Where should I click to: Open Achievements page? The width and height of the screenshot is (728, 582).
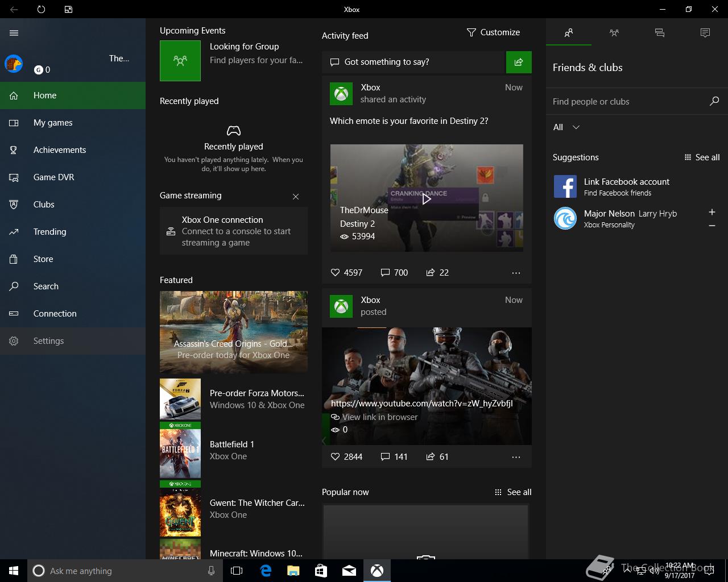pos(73,150)
